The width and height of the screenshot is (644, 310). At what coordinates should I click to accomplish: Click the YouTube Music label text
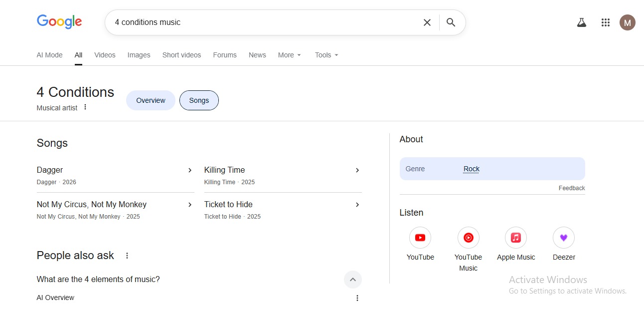[x=469, y=263]
